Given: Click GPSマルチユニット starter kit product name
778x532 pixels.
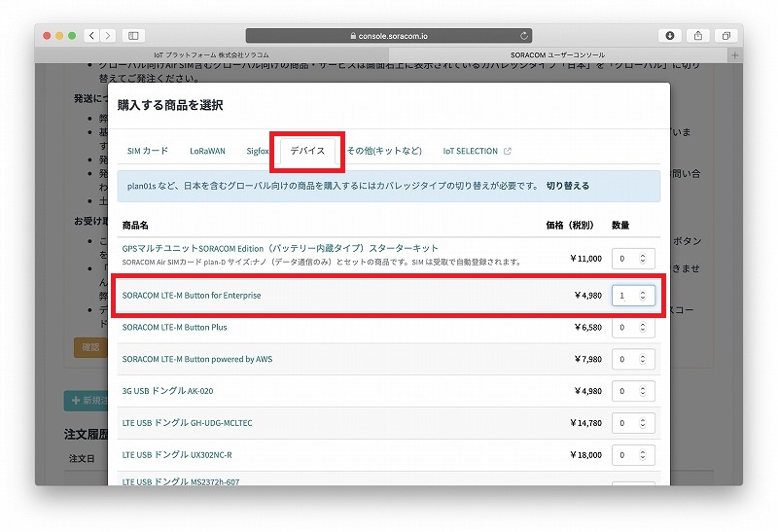Looking at the screenshot, I should (x=280, y=248).
